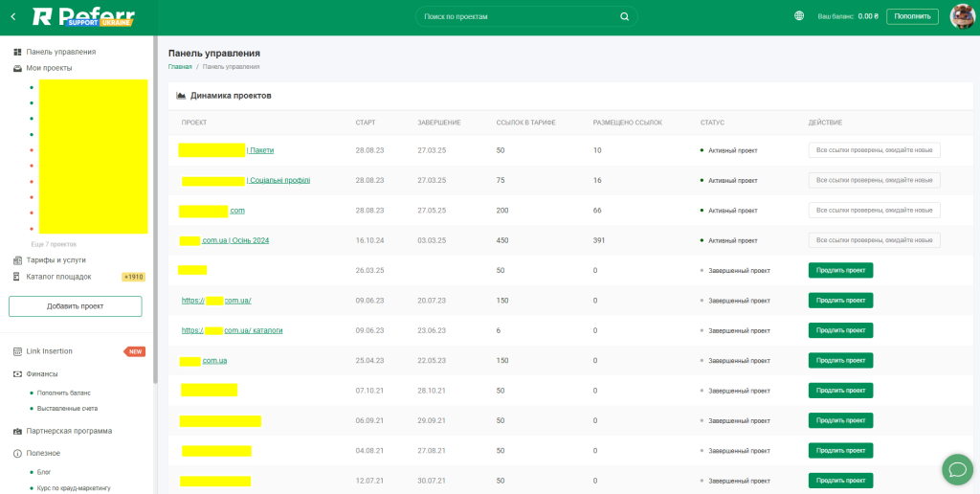
Task: Open the language globe icon
Action: click(x=799, y=16)
